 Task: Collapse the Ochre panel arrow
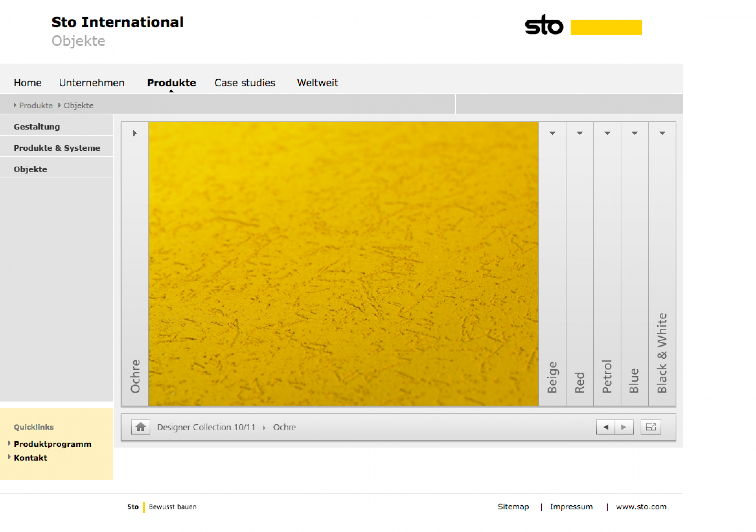(x=135, y=133)
